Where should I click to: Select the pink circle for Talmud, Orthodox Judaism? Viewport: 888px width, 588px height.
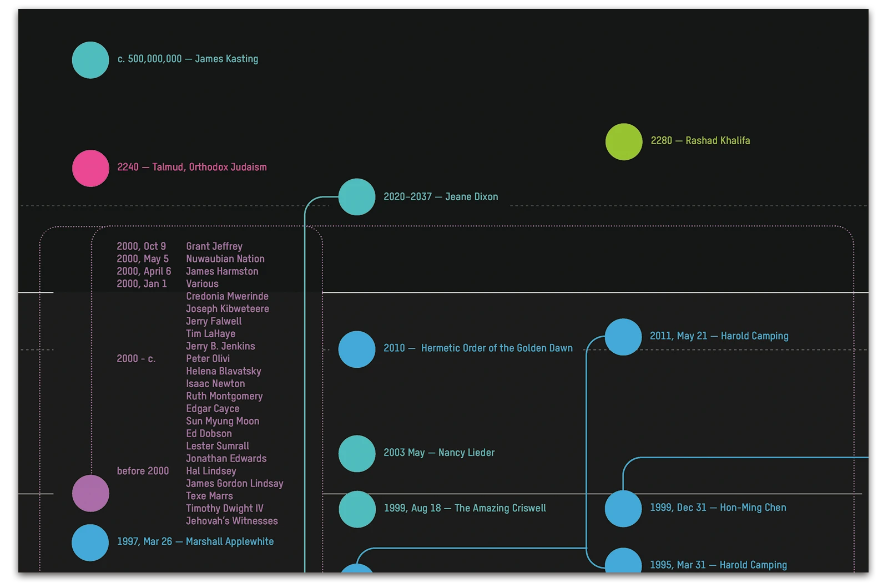(x=90, y=168)
